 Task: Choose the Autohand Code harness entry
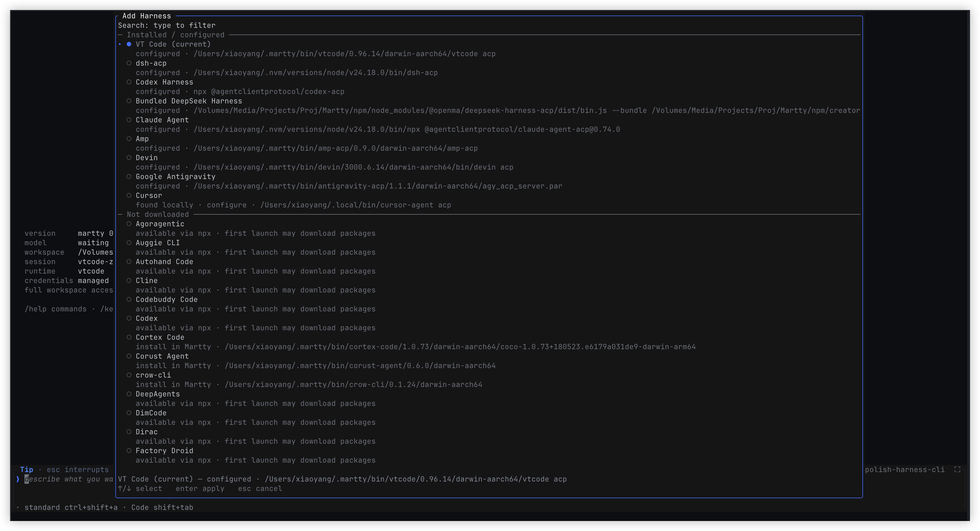[164, 262]
